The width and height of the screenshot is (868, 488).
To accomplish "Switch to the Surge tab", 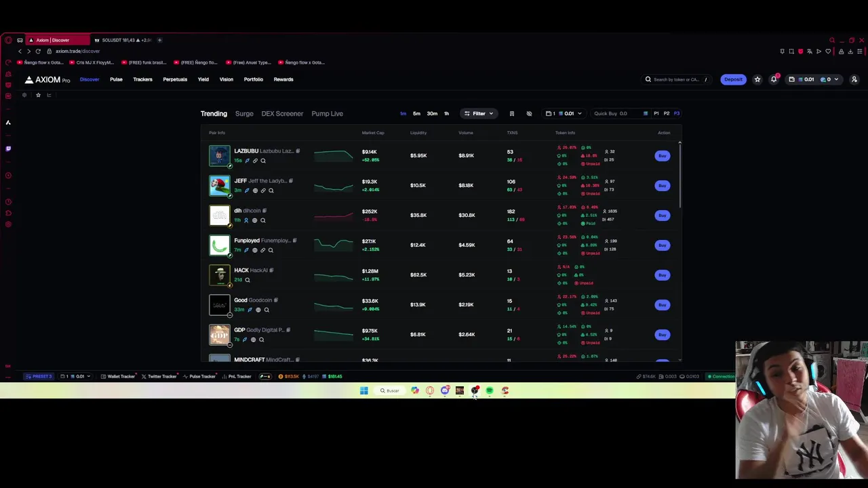I will point(244,114).
